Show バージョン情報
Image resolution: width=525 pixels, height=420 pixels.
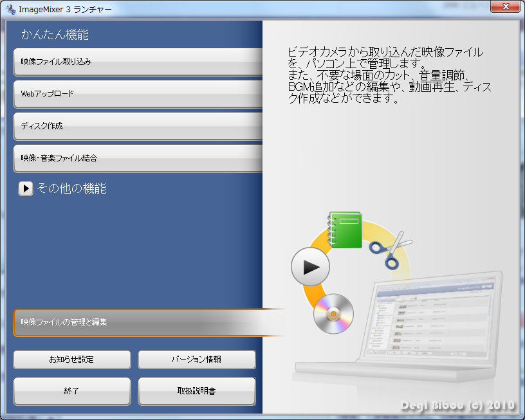(x=197, y=360)
